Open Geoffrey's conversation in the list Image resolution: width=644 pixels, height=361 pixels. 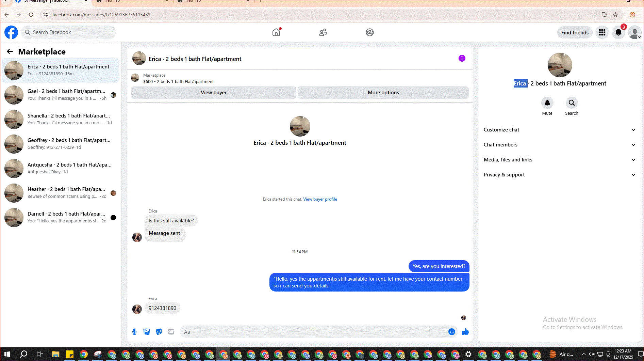click(61, 144)
